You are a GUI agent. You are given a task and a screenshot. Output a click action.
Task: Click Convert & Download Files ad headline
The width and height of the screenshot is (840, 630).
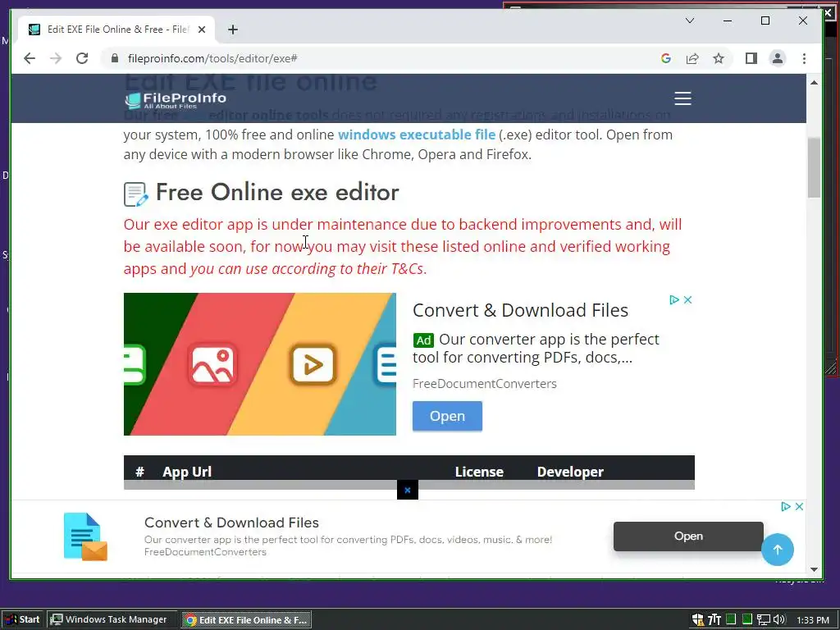[x=520, y=310]
